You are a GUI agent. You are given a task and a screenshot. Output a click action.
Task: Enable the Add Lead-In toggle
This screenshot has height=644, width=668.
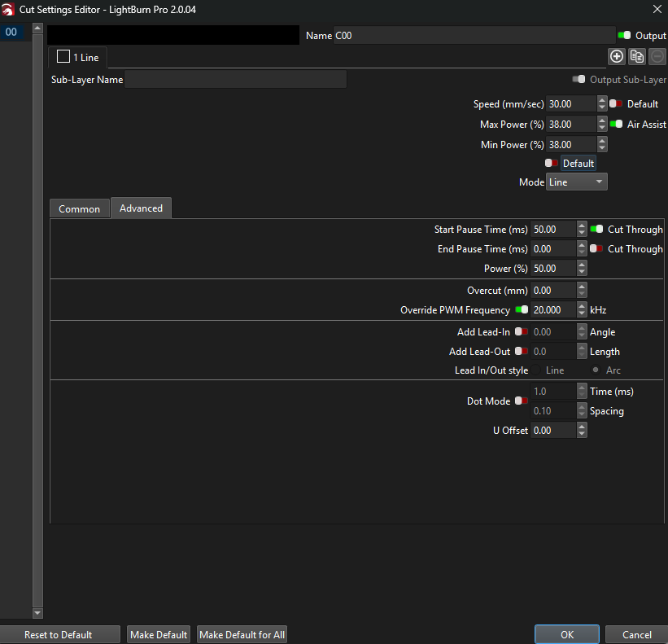click(x=521, y=332)
